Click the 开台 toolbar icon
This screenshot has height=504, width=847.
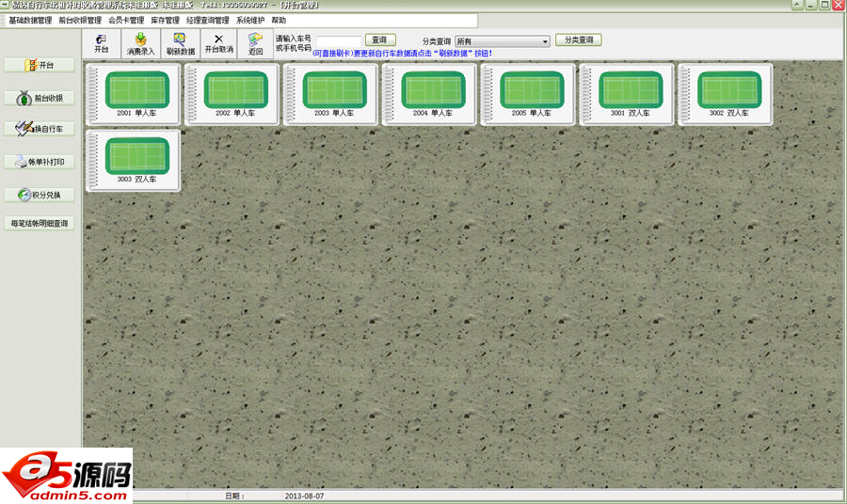[x=102, y=43]
